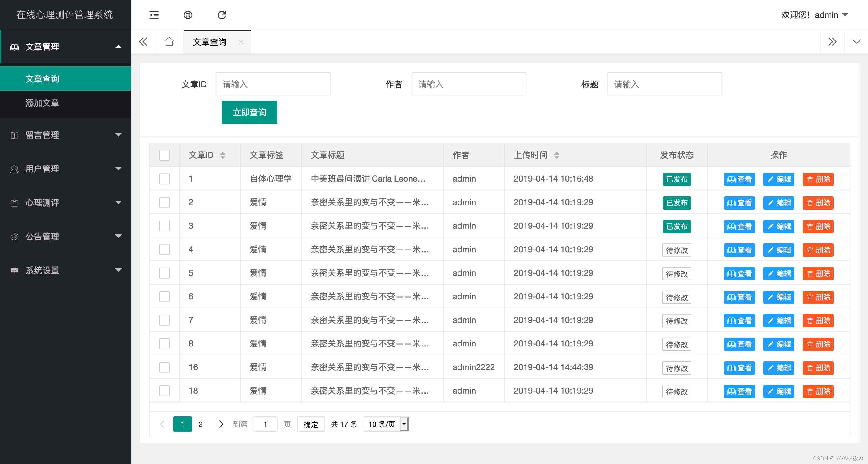Open the 10 条/页 page size dropdown

(386, 424)
